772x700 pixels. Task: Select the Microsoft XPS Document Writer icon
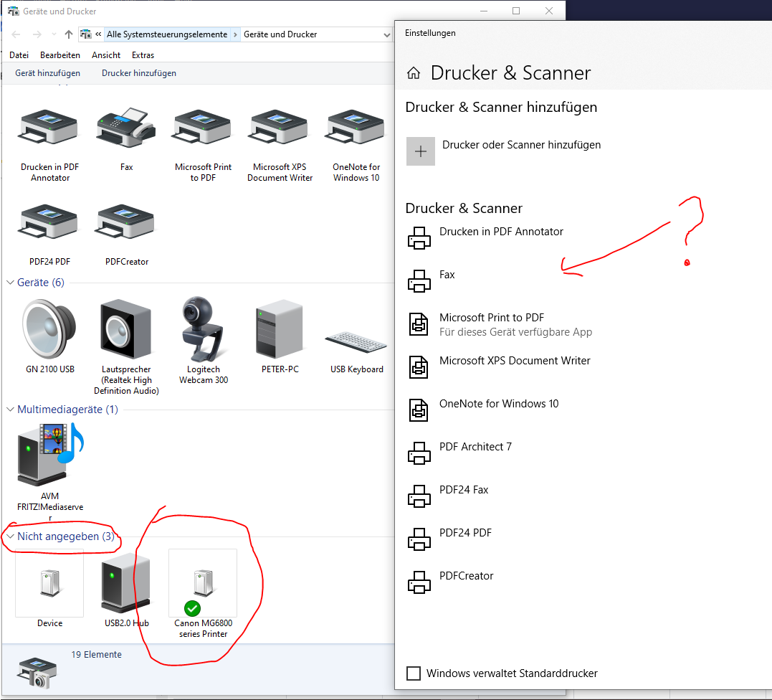[x=279, y=127]
